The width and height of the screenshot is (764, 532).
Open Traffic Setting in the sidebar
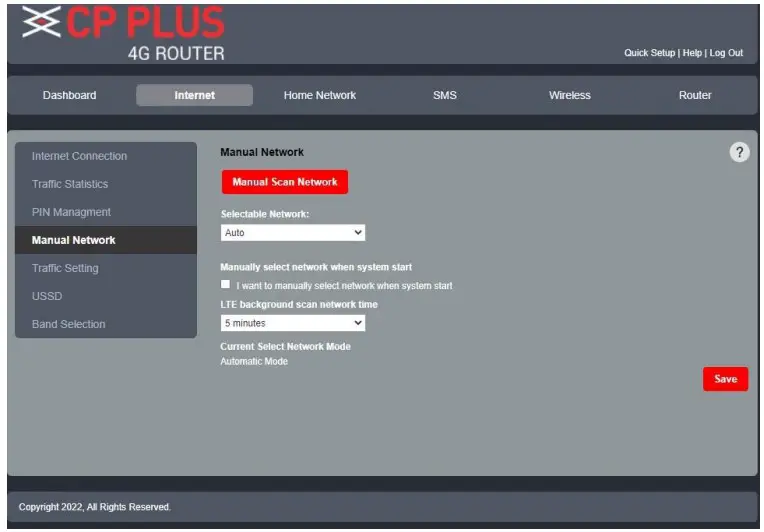pos(106,268)
